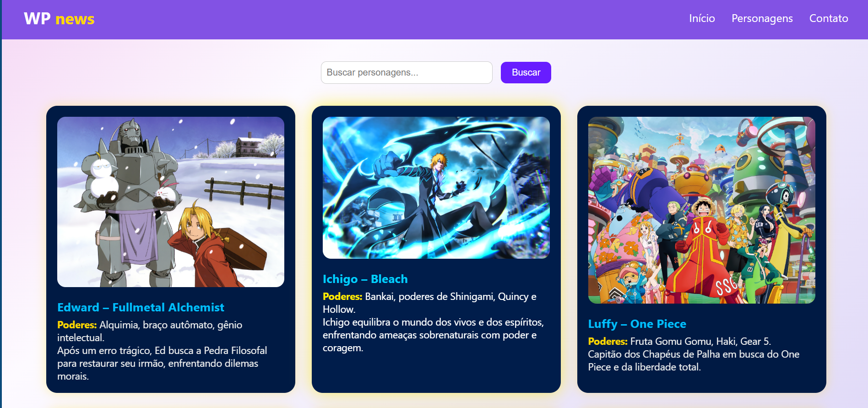Click Ichigo's description about vivos e espíritos

click(x=433, y=335)
